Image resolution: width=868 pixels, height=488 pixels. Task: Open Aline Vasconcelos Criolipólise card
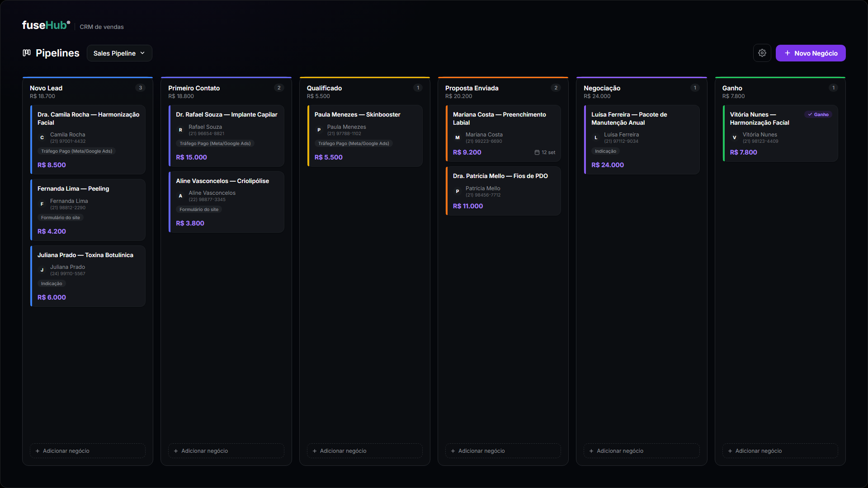pyautogui.click(x=226, y=202)
